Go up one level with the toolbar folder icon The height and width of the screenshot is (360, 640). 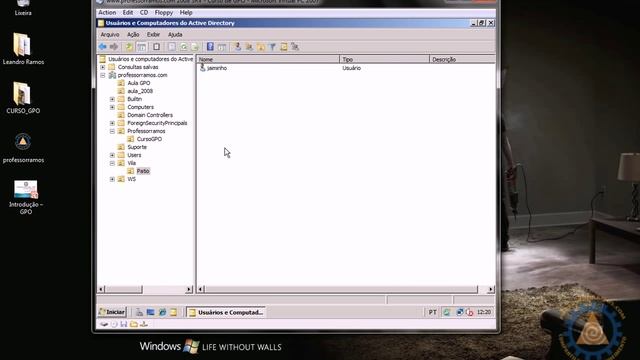129,47
